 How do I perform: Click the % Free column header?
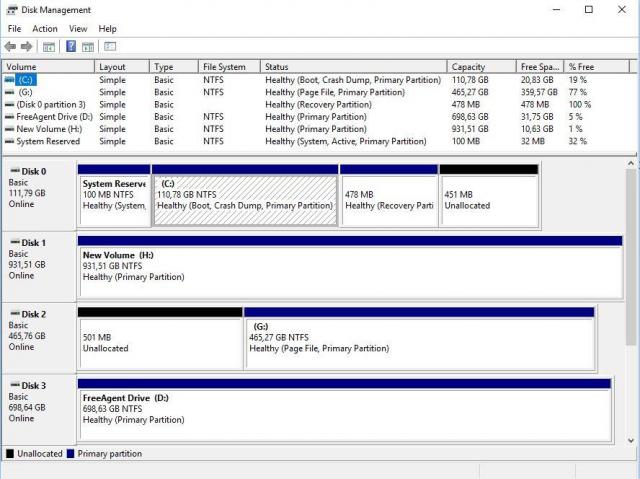coord(581,67)
